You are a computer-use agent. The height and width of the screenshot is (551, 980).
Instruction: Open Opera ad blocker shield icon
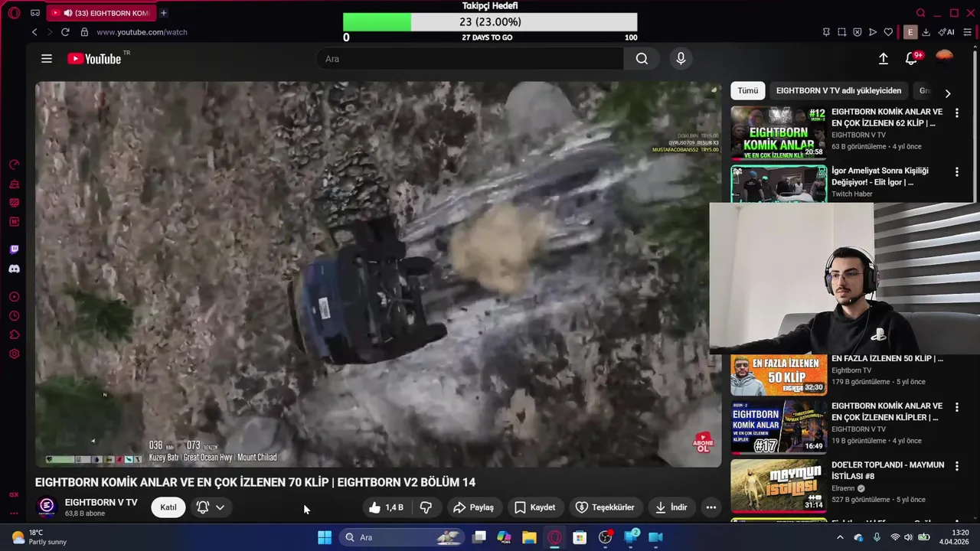pos(857,32)
